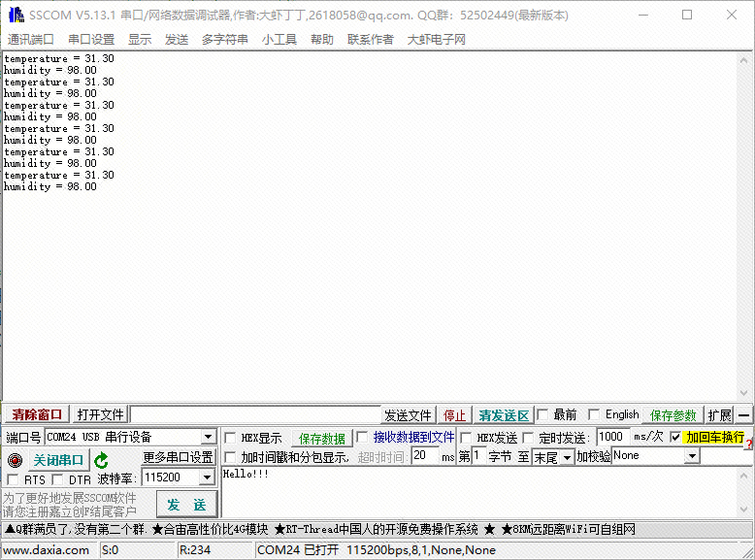This screenshot has height=560, width=755.
Task: Toggle the English language checkbox
Action: click(594, 414)
